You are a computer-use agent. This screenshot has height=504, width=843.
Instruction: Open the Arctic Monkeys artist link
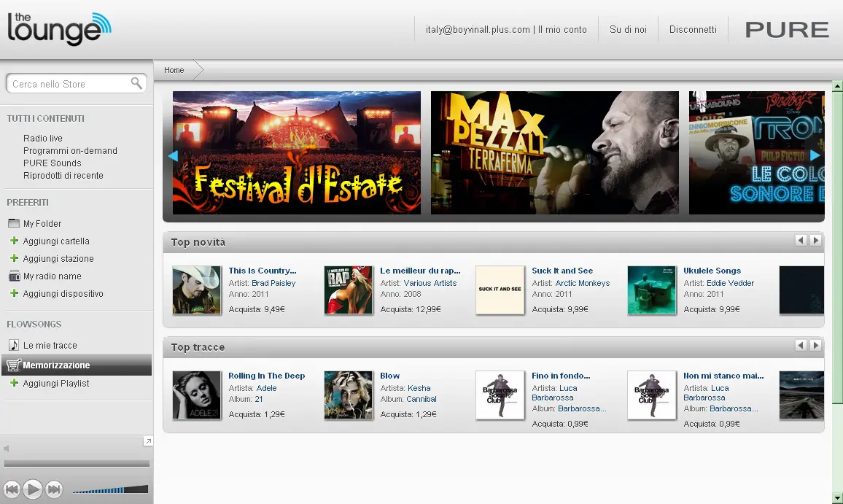coord(582,283)
